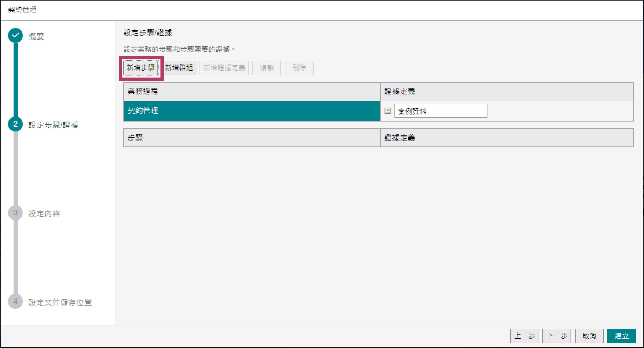
Task: Click the 複製 button
Action: 266,68
